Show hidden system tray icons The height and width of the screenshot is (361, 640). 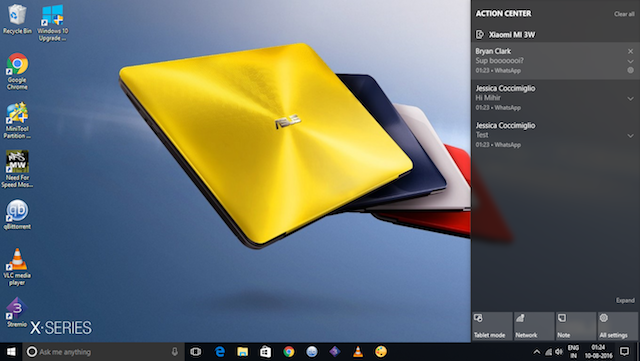(537, 352)
